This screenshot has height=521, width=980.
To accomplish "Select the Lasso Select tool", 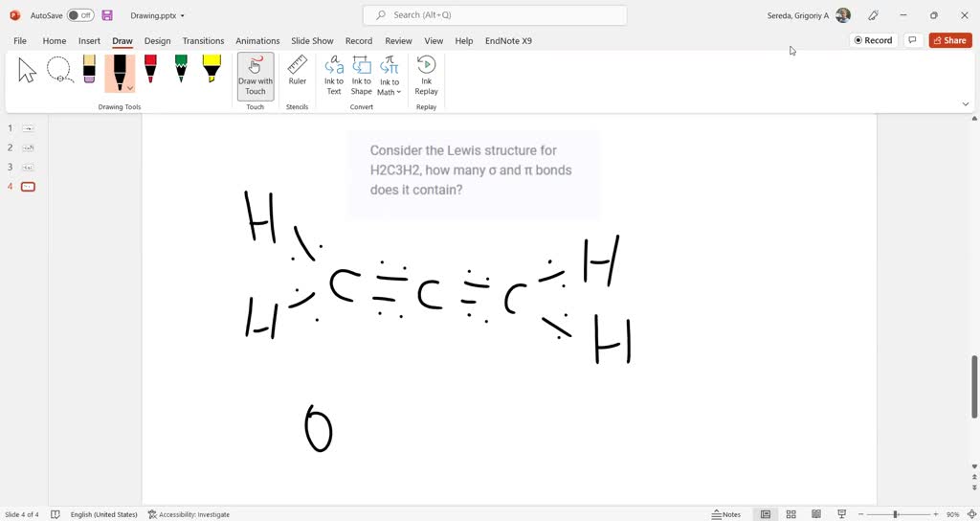I will pyautogui.click(x=59, y=71).
